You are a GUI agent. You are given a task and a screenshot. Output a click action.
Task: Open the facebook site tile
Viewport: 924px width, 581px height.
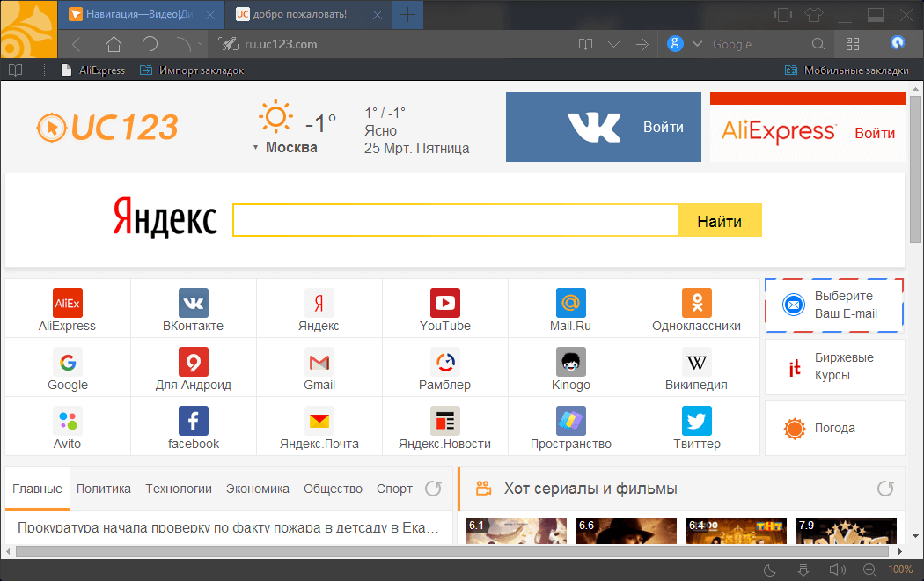point(194,427)
